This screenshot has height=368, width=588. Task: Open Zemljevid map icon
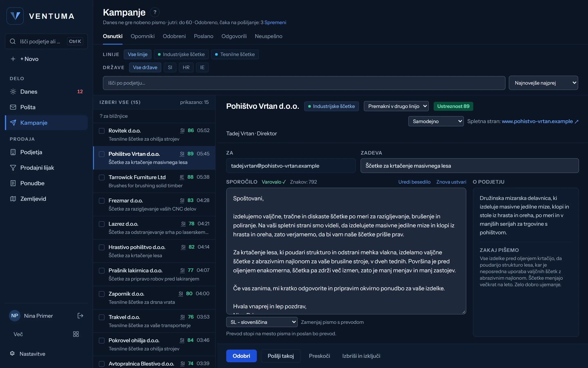pos(13,199)
